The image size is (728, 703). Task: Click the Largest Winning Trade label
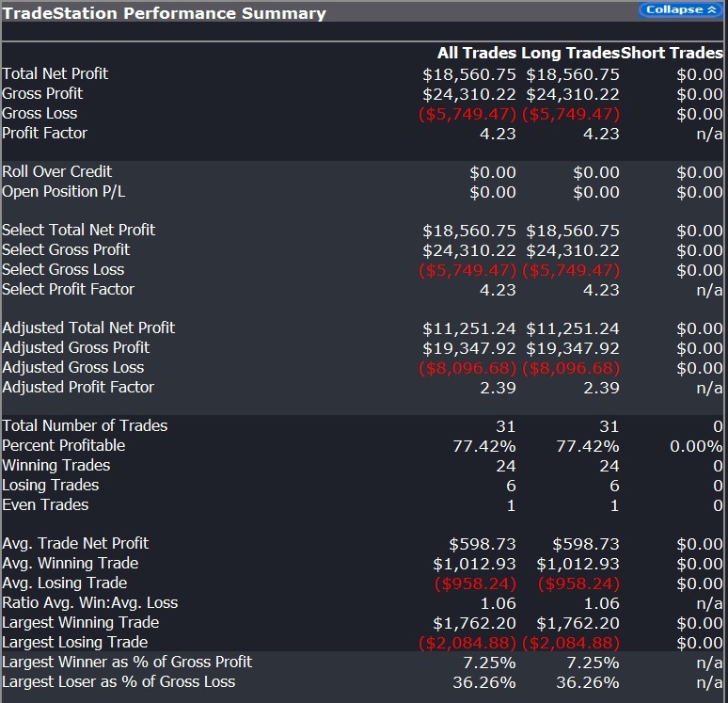[x=80, y=622]
